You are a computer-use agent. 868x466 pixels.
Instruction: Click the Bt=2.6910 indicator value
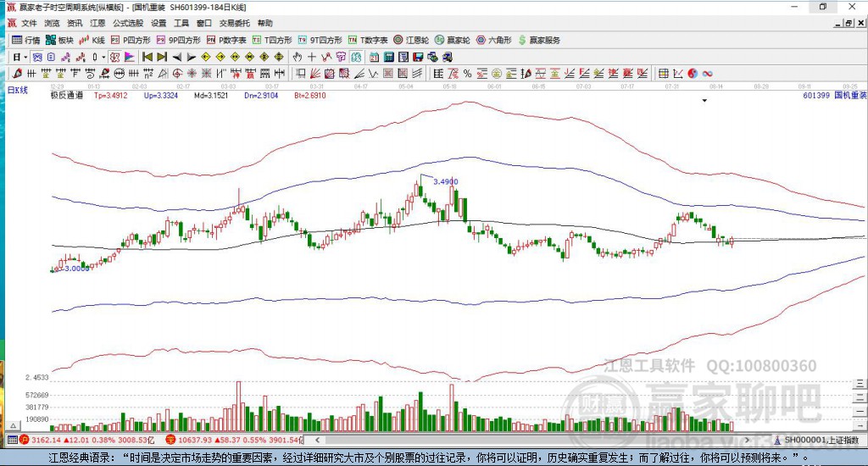point(310,95)
